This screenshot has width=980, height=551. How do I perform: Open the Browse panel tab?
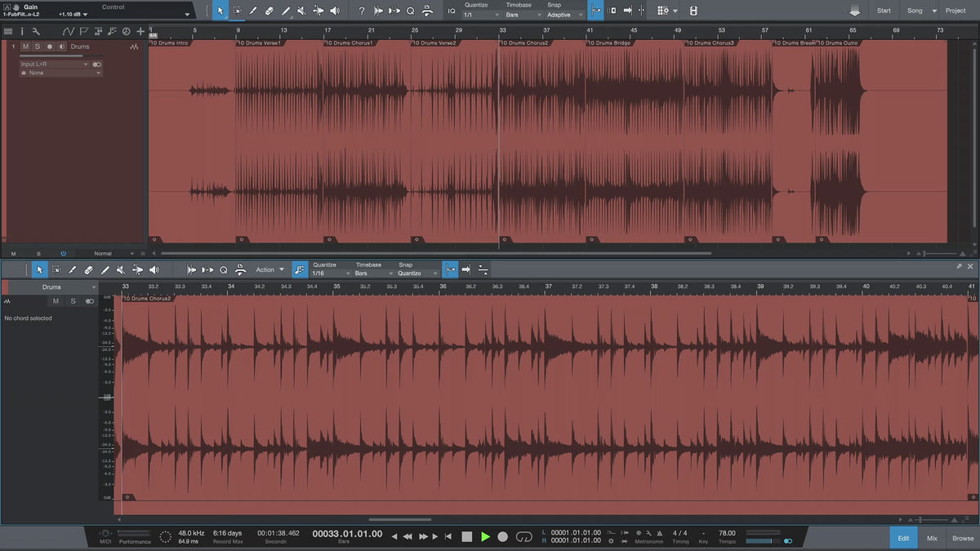click(x=963, y=538)
